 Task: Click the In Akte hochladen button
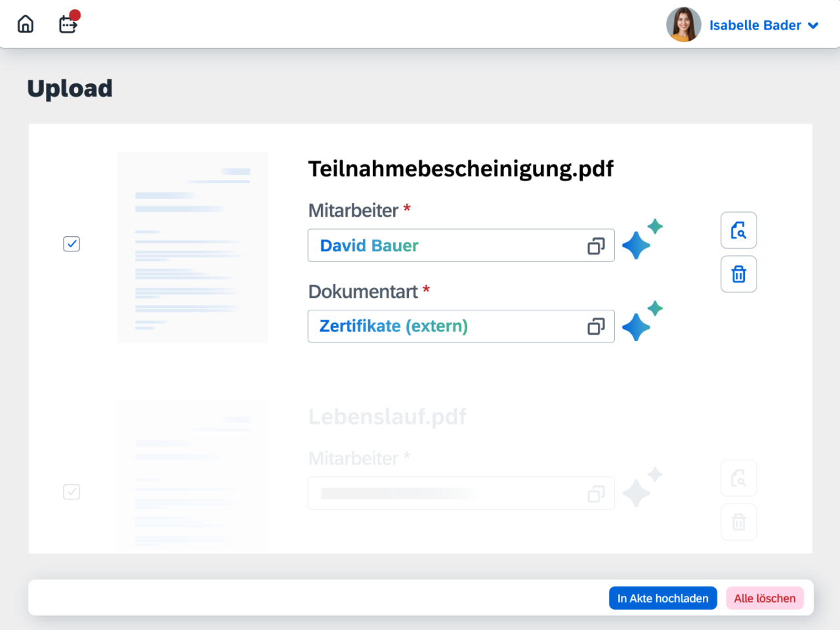(663, 598)
